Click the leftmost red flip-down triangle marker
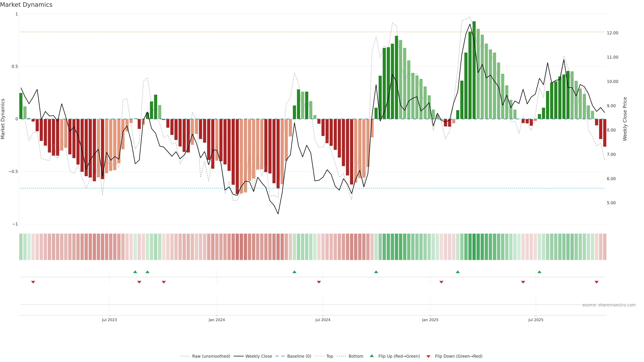 click(x=33, y=282)
